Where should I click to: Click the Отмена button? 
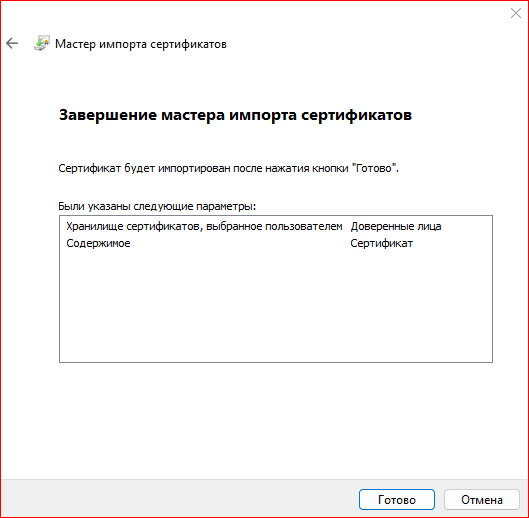point(482,499)
